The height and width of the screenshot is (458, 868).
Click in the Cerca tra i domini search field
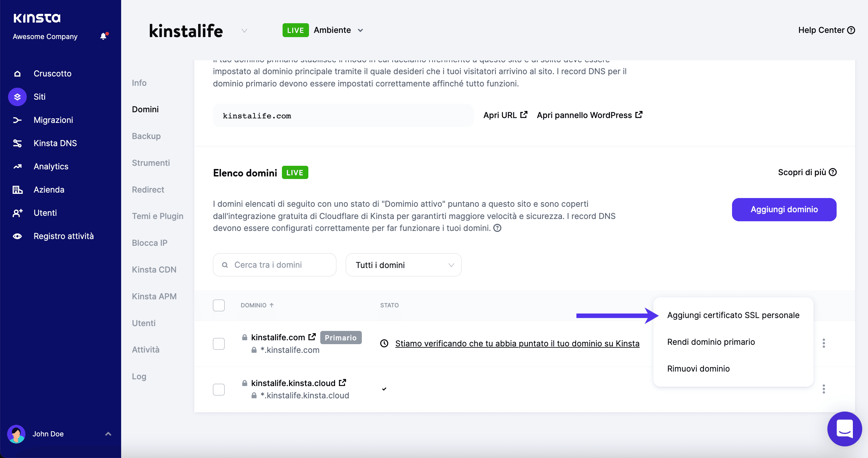(274, 265)
